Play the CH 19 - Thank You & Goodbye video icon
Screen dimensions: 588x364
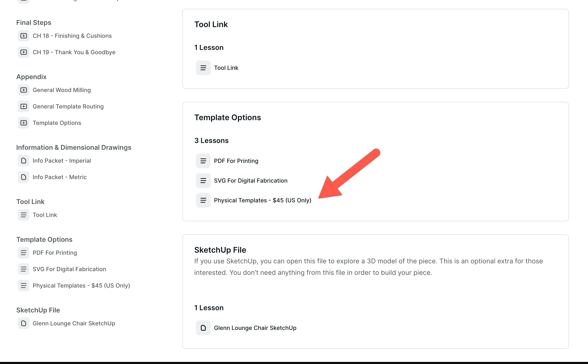(23, 52)
